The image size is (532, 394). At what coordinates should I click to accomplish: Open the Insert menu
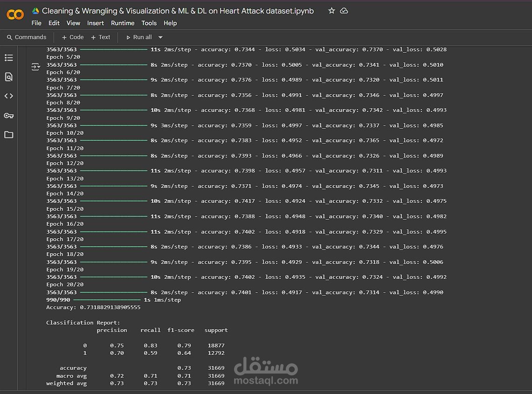[95, 23]
